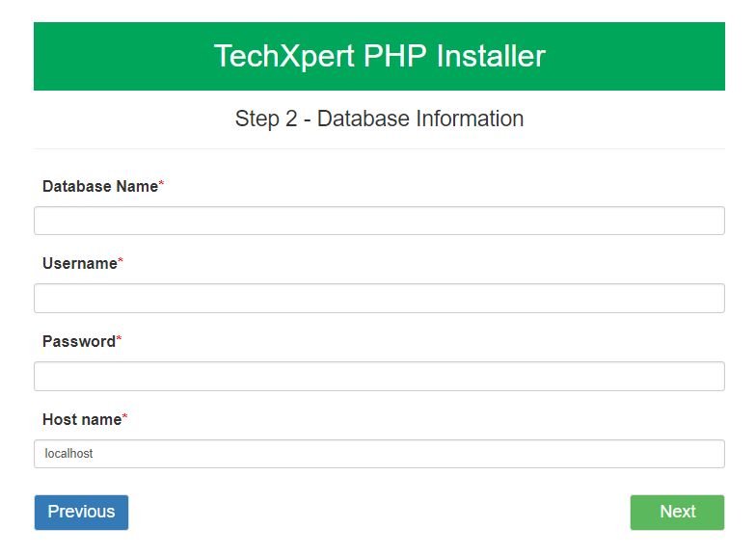
Task: Click the Database Name input field
Action: [x=379, y=221]
